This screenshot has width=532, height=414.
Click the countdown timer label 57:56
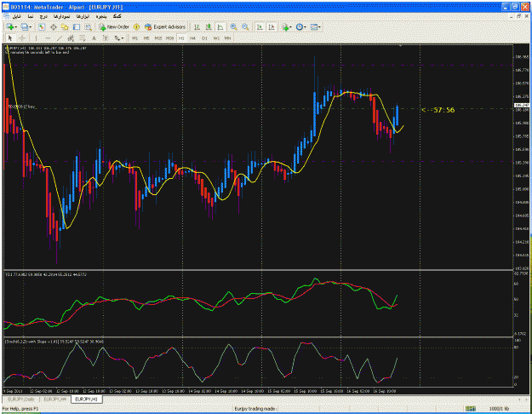point(438,110)
